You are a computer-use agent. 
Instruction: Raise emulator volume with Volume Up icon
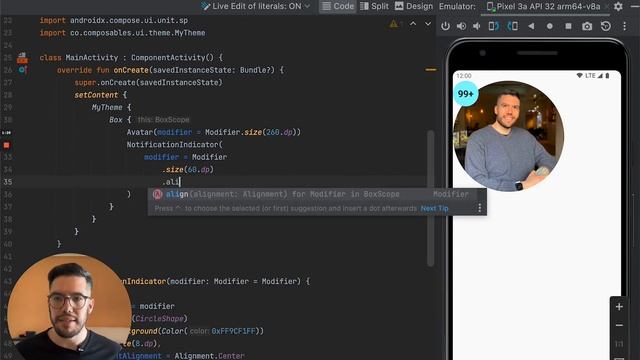click(x=461, y=26)
